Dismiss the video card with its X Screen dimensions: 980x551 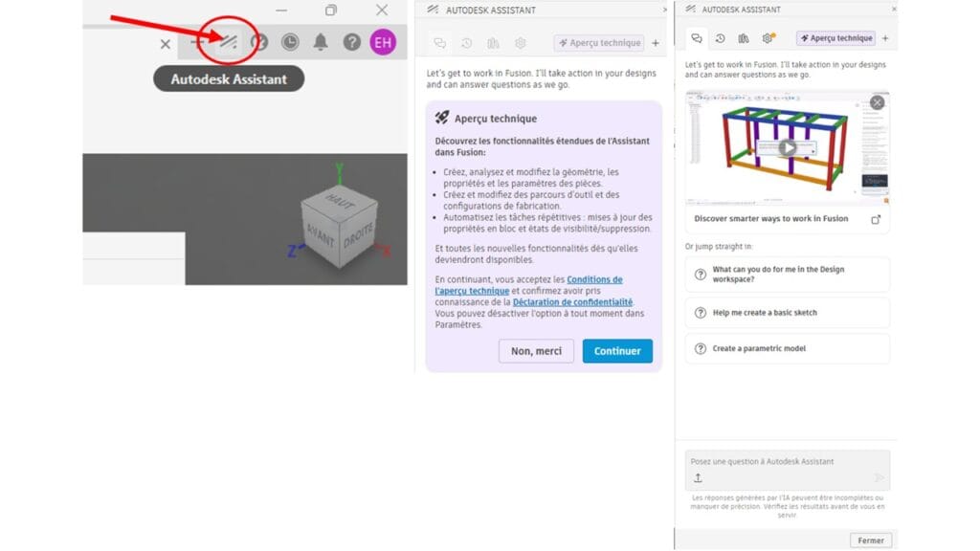[877, 102]
